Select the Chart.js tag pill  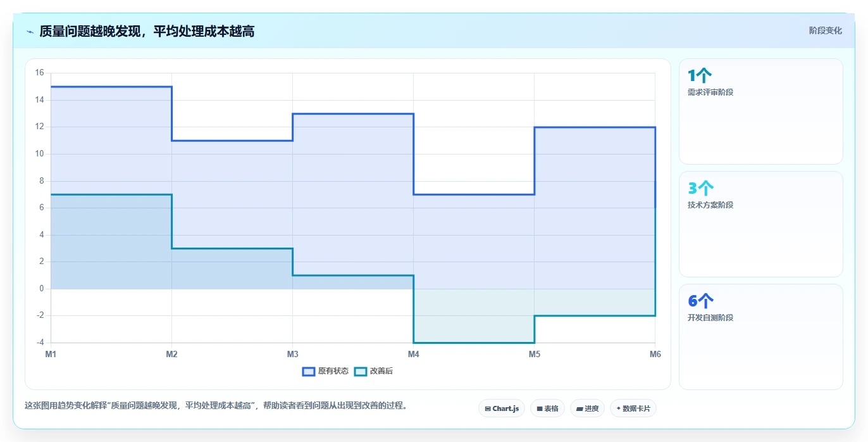pos(502,408)
